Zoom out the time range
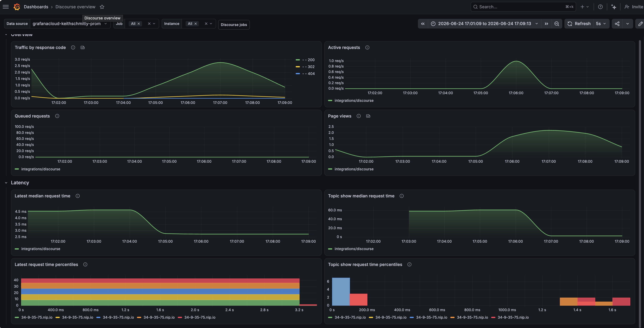The image size is (644, 328). pos(557,24)
